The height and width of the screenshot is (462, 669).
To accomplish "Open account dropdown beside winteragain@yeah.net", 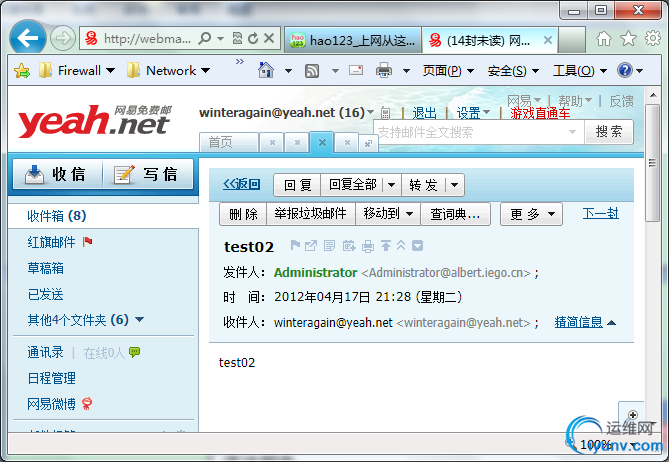I will 370,112.
